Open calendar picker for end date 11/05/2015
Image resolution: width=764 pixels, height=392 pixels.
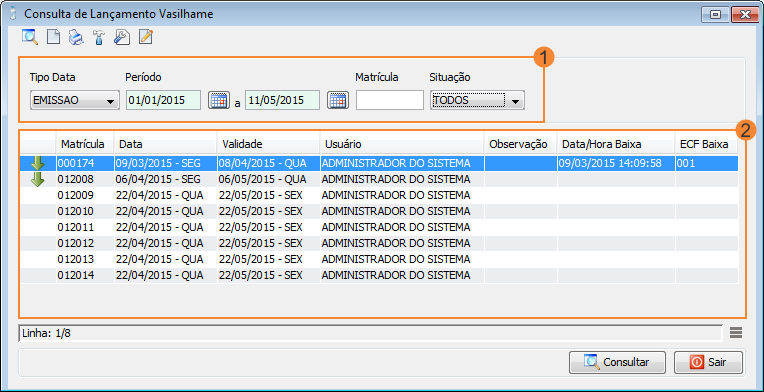coord(338,100)
